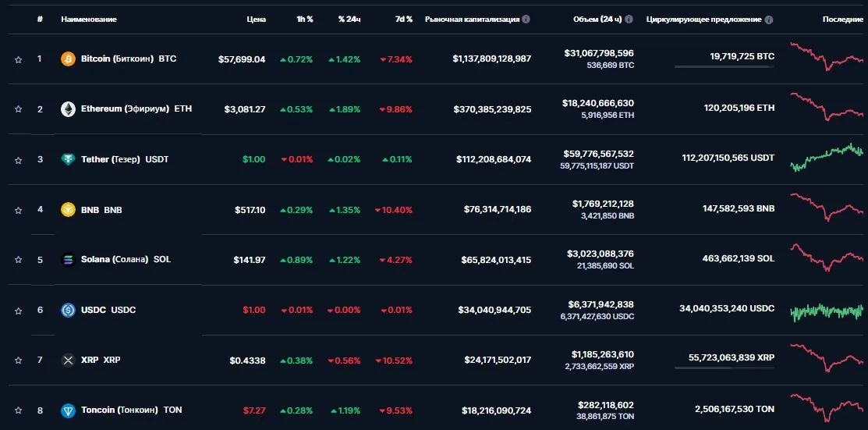The image size is (868, 430).
Task: Toggle the favorite star for Solana
Action: tap(18, 260)
